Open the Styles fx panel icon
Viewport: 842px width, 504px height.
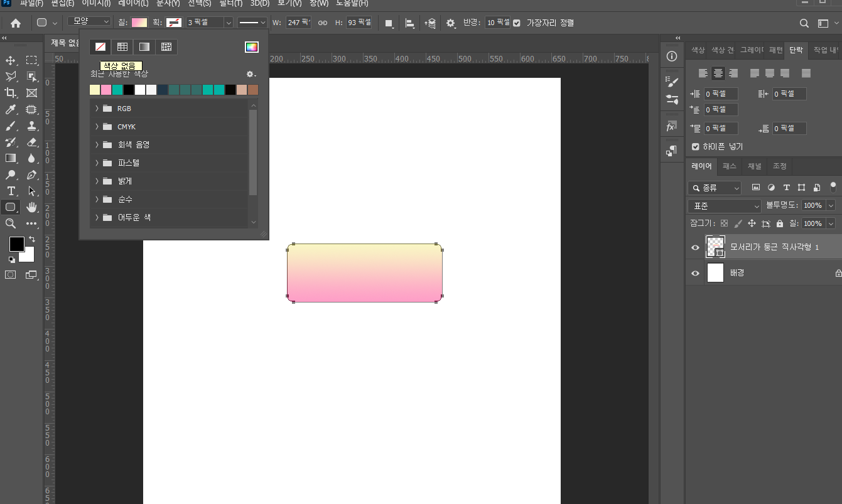tap(671, 127)
